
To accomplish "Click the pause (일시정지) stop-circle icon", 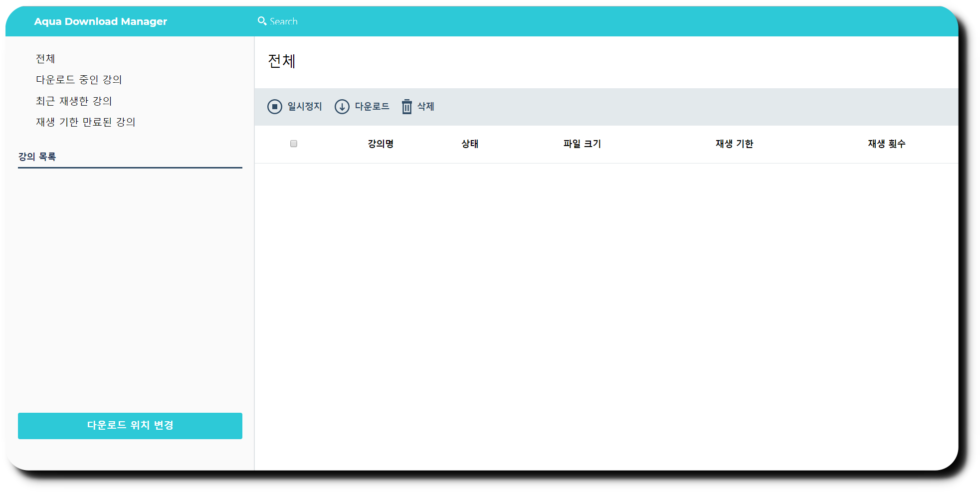I will (x=275, y=107).
